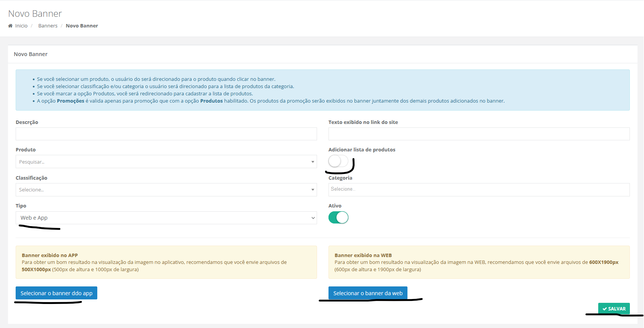This screenshot has height=328, width=644.
Task: Click the Novo Banner panel header
Action: pos(31,54)
